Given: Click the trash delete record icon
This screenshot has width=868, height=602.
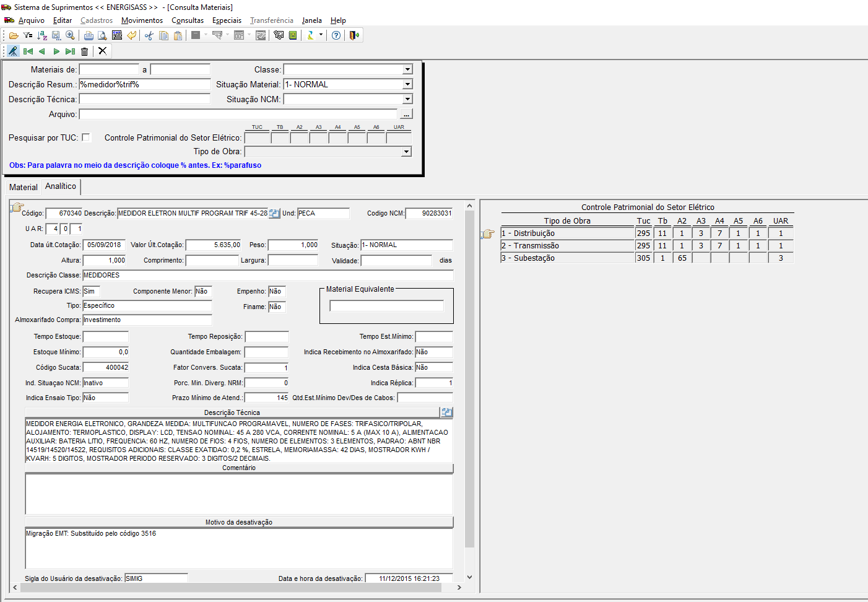Looking at the screenshot, I should pyautogui.click(x=85, y=51).
